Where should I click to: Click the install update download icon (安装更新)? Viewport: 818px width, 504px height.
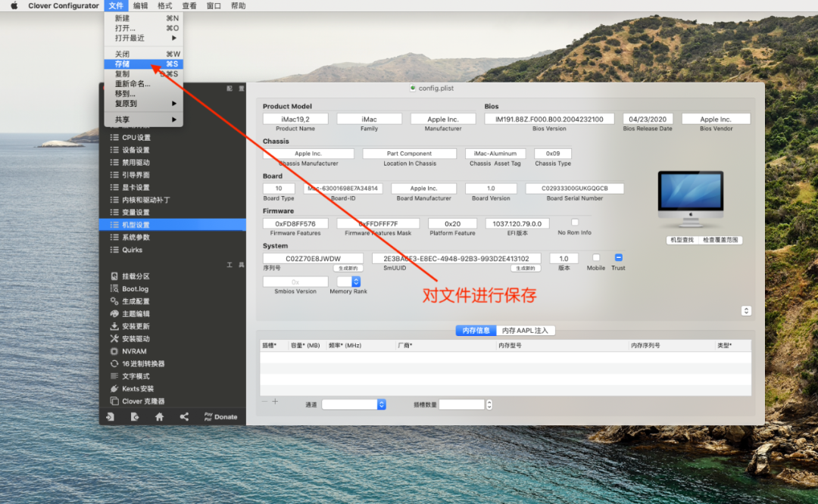[114, 326]
